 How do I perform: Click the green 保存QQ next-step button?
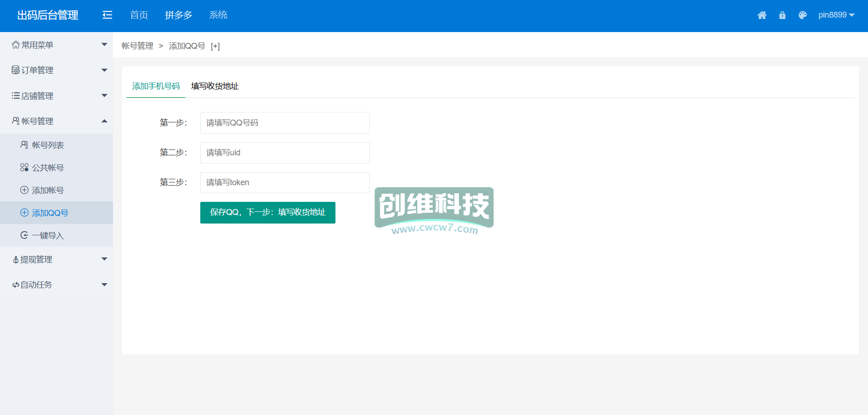click(x=268, y=212)
